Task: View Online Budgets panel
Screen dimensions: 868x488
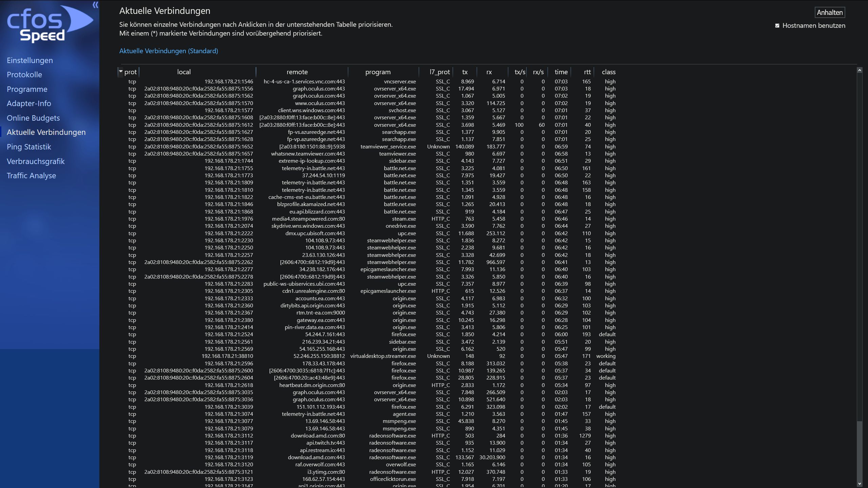Action: coord(33,117)
